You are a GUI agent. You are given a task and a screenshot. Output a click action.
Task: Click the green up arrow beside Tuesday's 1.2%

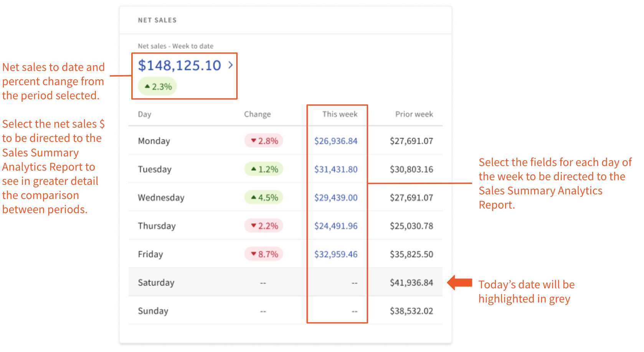[x=253, y=169]
